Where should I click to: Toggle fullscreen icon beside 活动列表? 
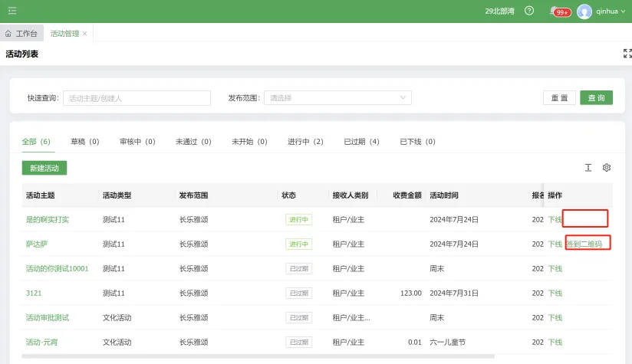[x=627, y=53]
